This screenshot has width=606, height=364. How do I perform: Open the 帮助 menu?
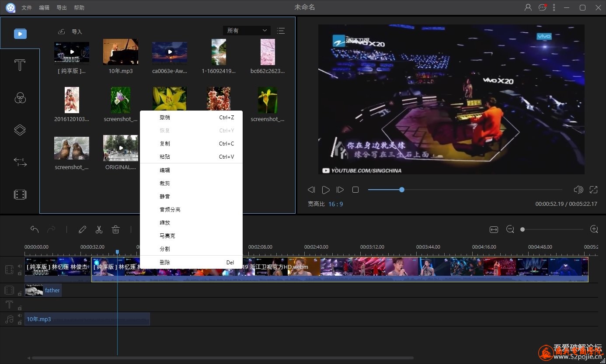point(79,8)
